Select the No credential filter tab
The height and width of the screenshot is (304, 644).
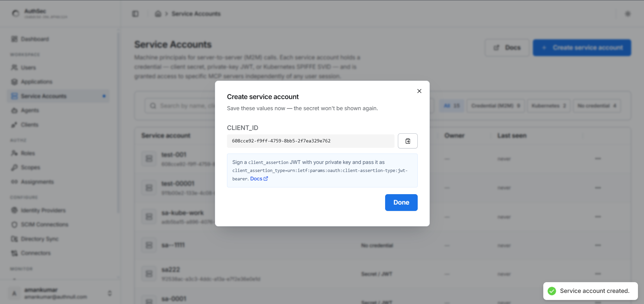point(597,106)
